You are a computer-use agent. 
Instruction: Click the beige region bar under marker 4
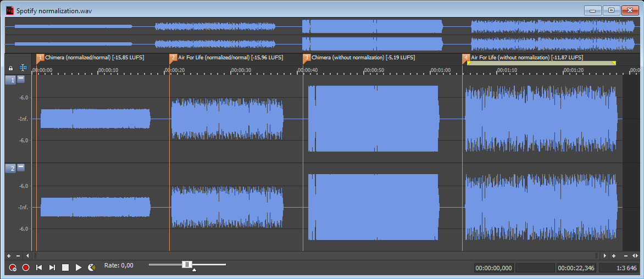(x=541, y=63)
